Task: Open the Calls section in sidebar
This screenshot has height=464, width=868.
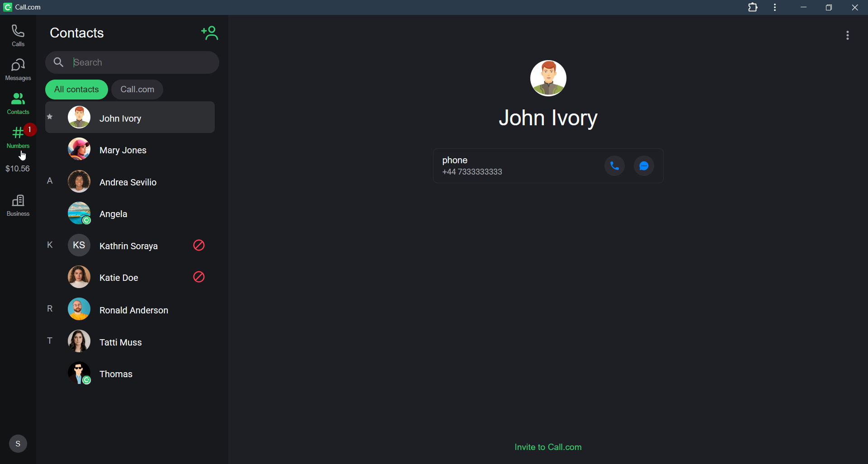Action: pyautogui.click(x=18, y=36)
